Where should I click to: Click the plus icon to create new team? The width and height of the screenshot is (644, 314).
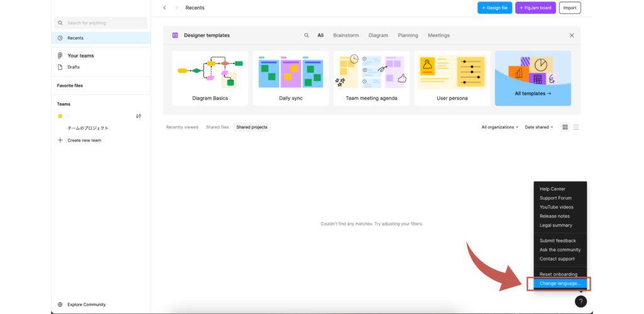pyautogui.click(x=60, y=140)
